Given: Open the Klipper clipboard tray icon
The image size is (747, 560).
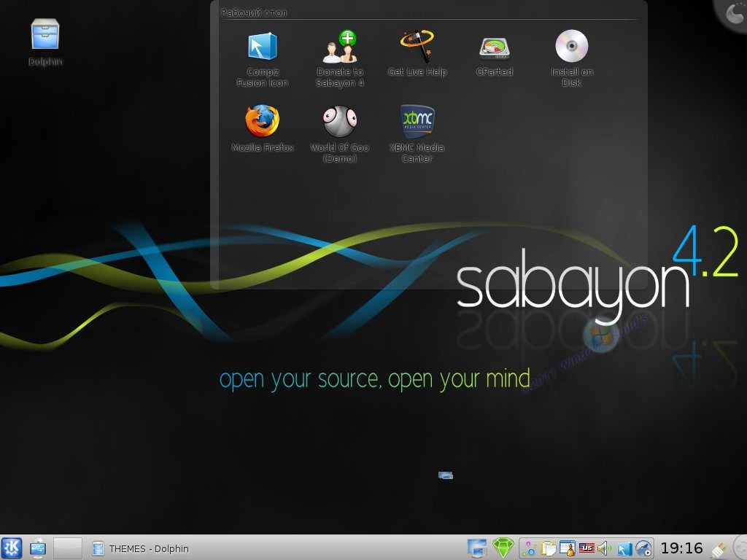Looking at the screenshot, I should click(x=549, y=549).
